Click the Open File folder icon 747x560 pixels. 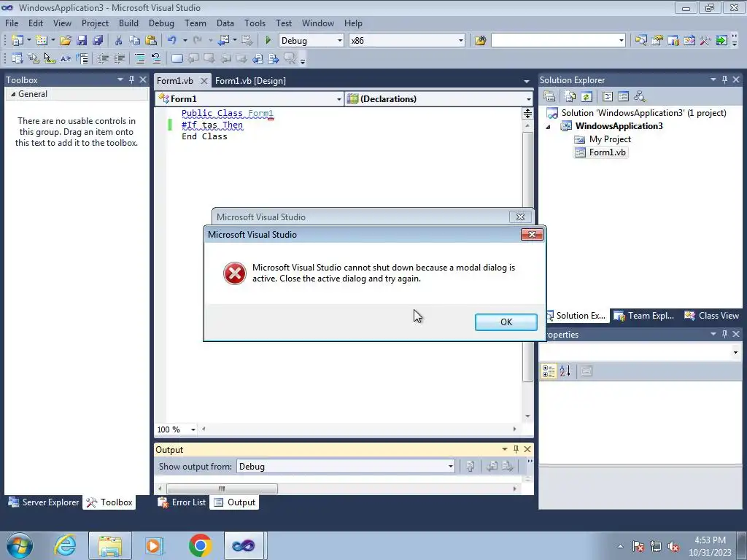click(65, 41)
